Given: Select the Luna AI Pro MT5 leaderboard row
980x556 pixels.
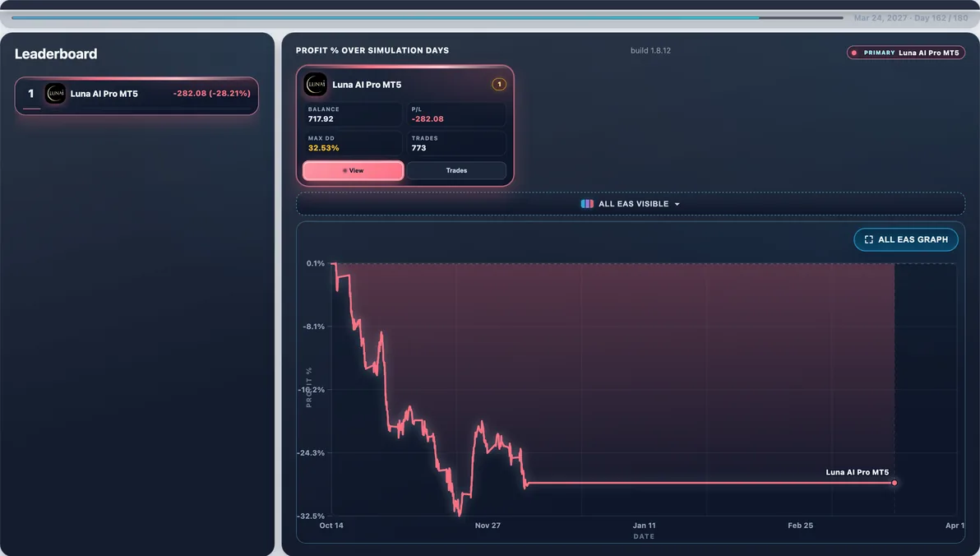Looking at the screenshot, I should [x=136, y=95].
